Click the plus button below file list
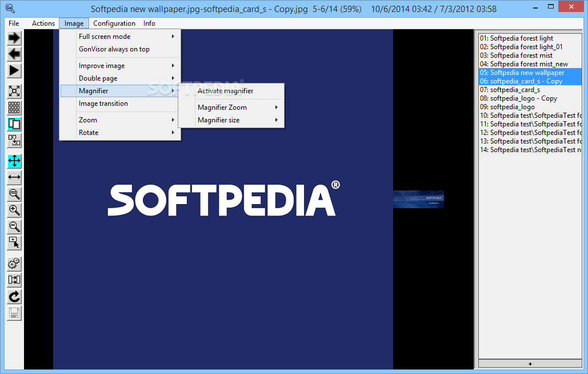 point(530,364)
